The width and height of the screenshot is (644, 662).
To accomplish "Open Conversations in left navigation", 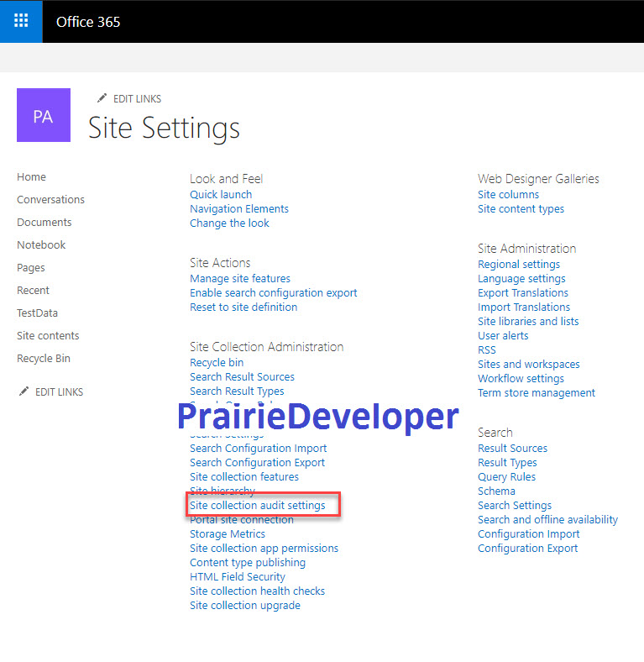I will pyautogui.click(x=50, y=199).
